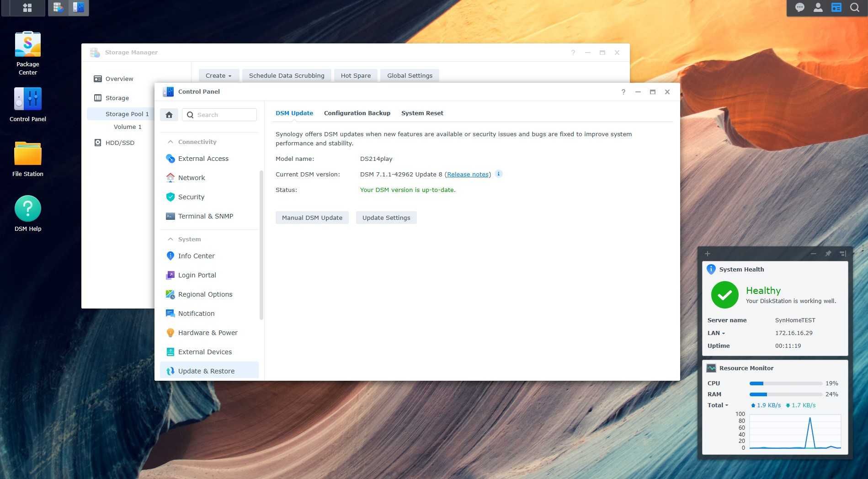Screen dimensions: 868x479
Task: Open the Release notes link
Action: (468, 175)
